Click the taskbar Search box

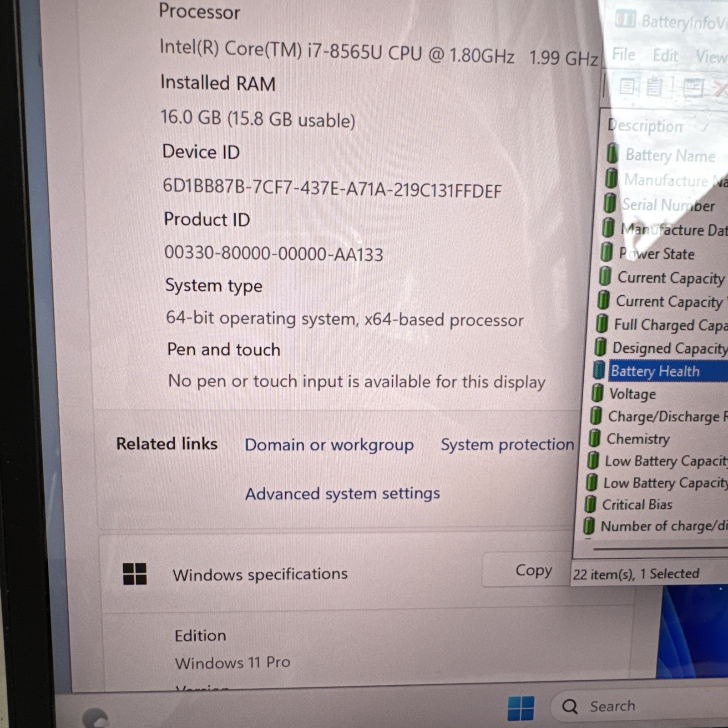tap(639, 706)
